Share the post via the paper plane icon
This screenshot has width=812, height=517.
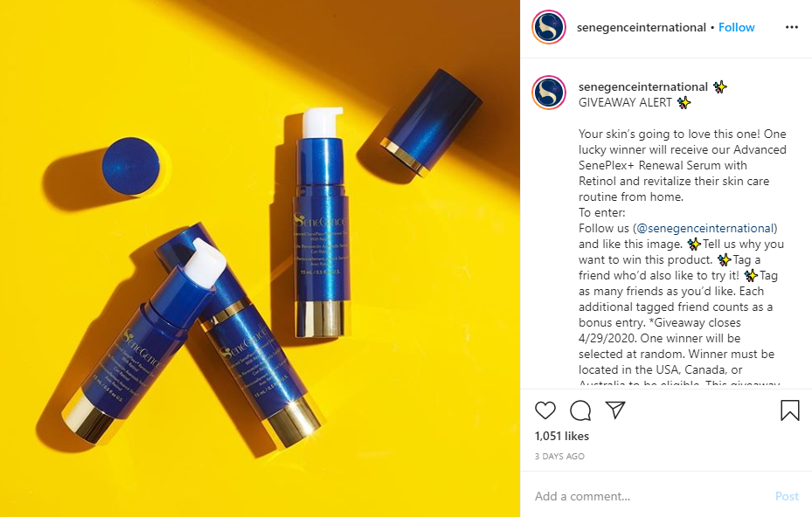point(615,410)
